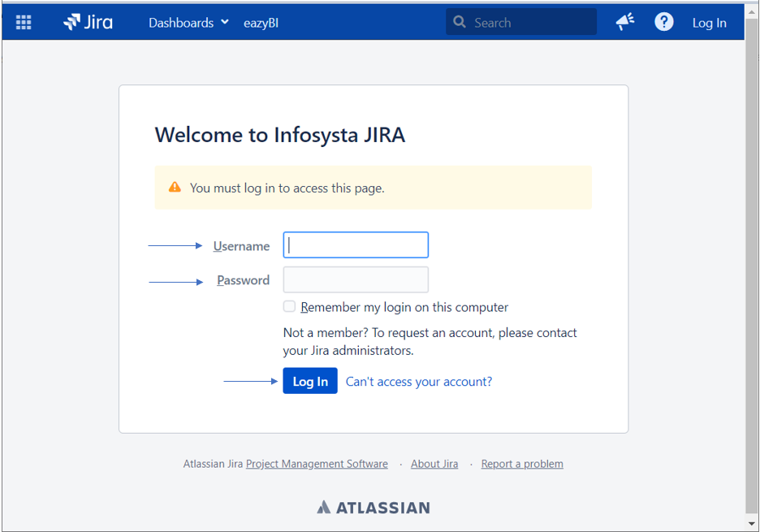Click the search magnifier icon

460,22
